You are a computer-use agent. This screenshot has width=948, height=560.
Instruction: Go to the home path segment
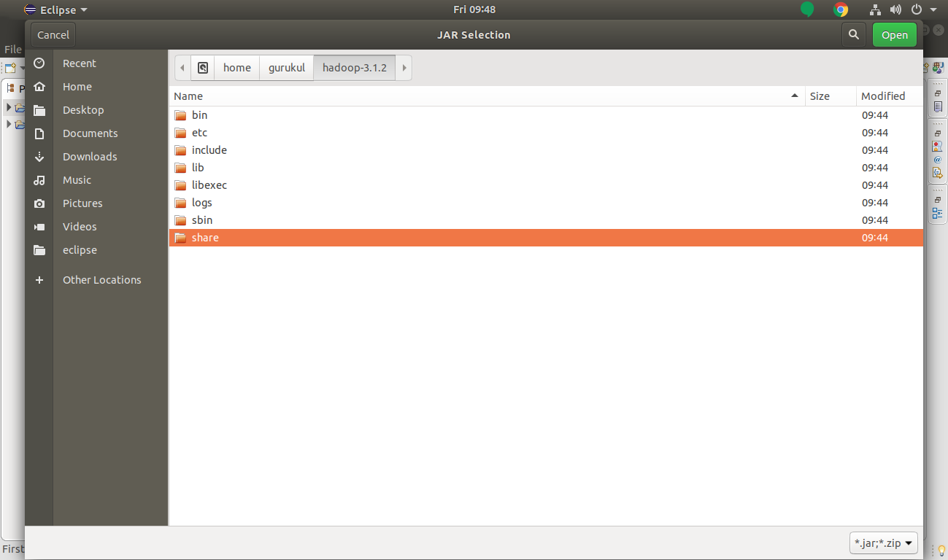[x=237, y=68]
